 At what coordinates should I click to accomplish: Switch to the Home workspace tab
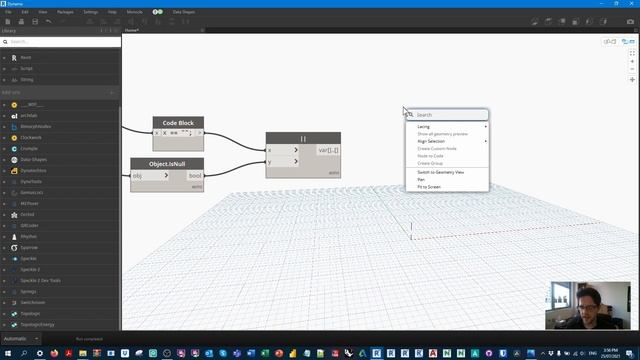(132, 30)
